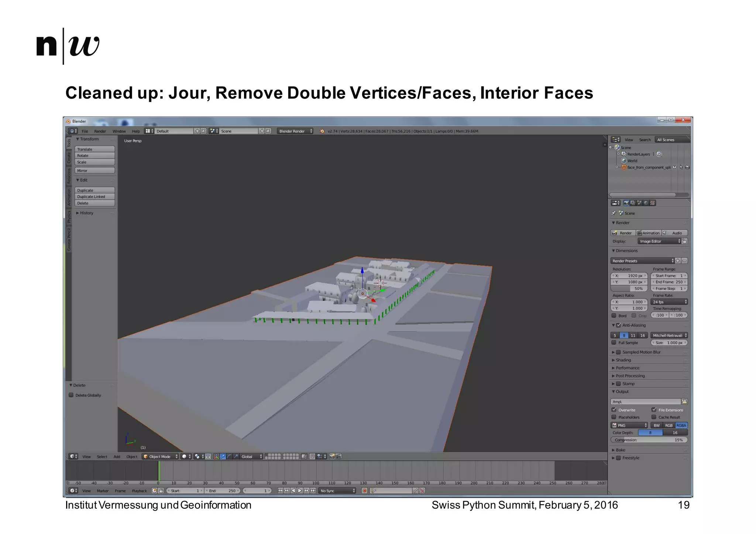Screen dimensions: 756x534
Task: Expand the History panel
Action: click(85, 213)
